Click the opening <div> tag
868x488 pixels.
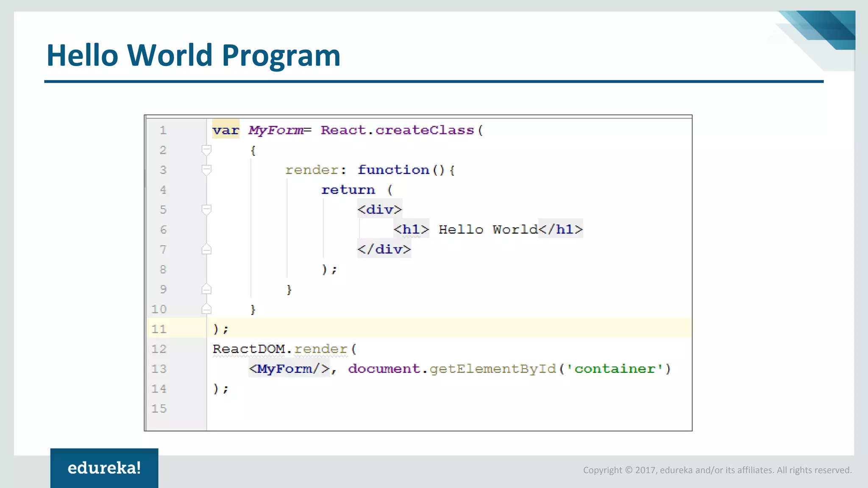380,210
